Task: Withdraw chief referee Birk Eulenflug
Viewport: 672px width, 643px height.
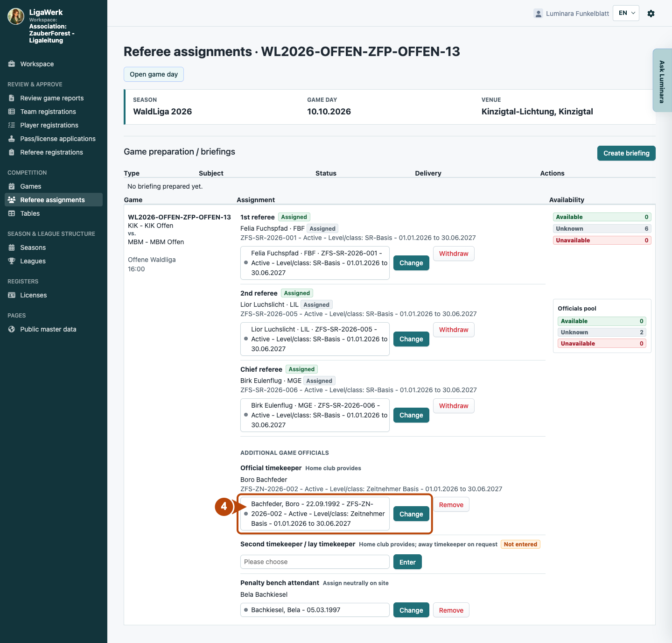Action: coord(454,406)
